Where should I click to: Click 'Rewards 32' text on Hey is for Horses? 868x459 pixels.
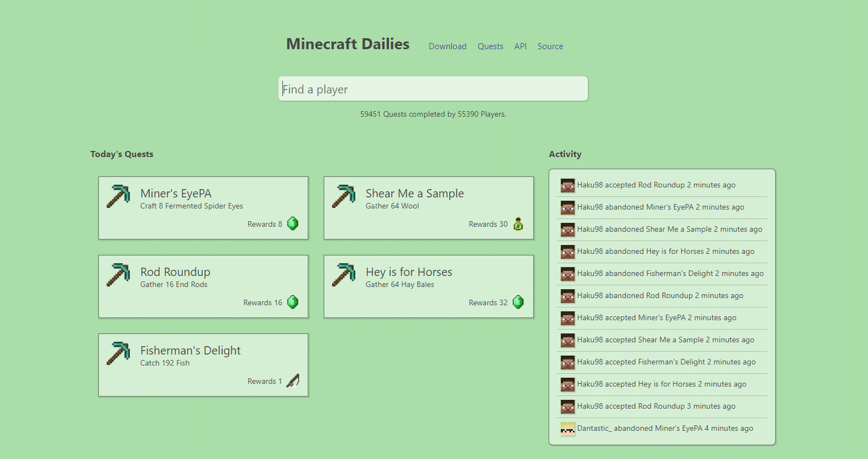pyautogui.click(x=488, y=302)
